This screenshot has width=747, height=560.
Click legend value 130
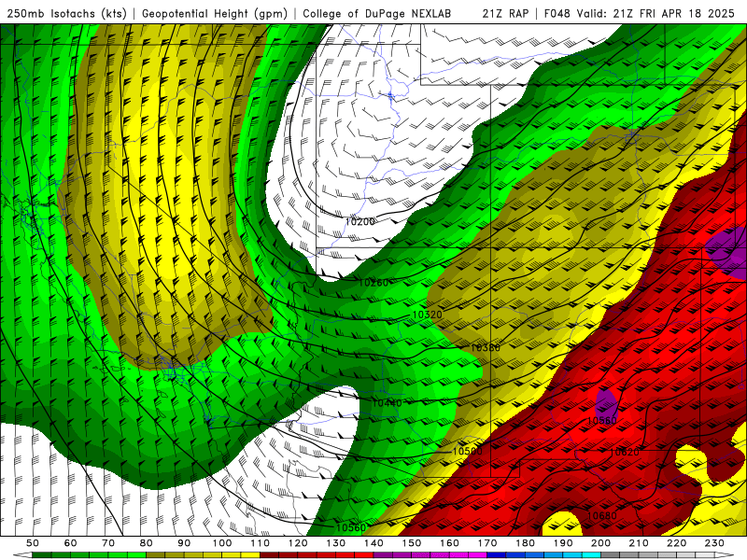click(x=336, y=543)
